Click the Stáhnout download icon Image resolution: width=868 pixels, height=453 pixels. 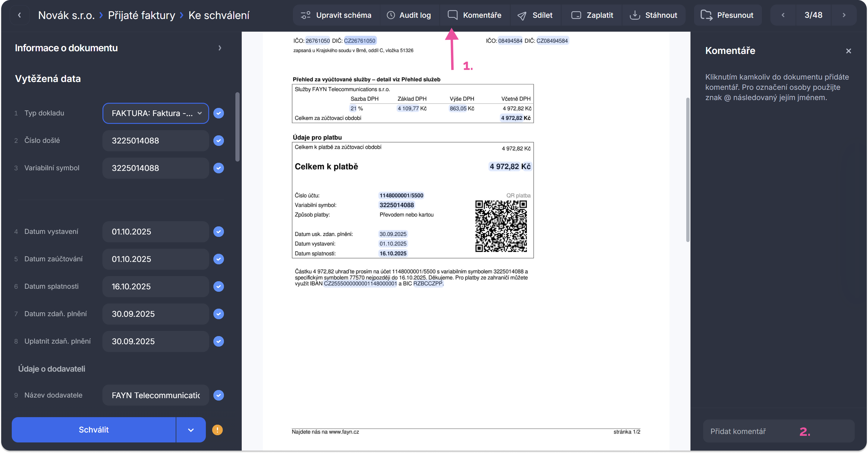(x=634, y=15)
